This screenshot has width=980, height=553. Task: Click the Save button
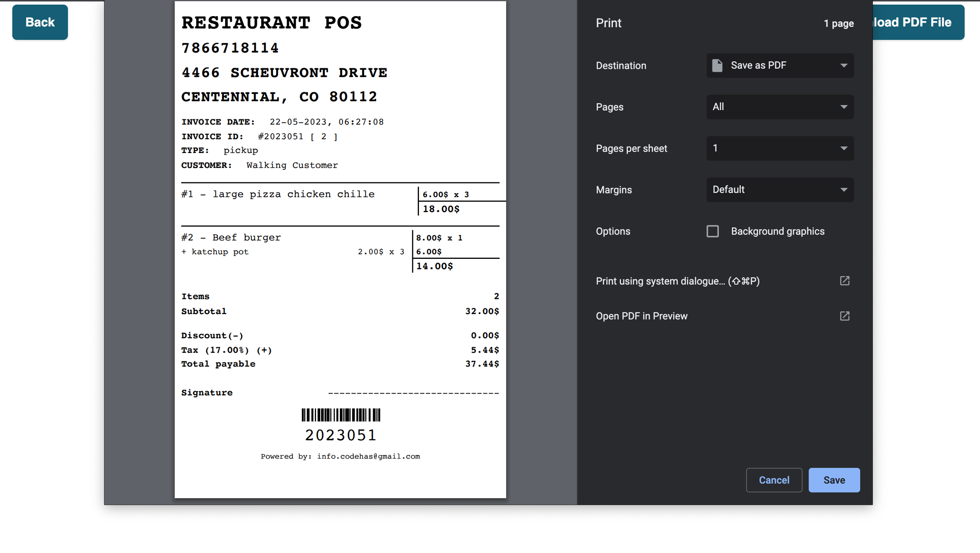834,480
